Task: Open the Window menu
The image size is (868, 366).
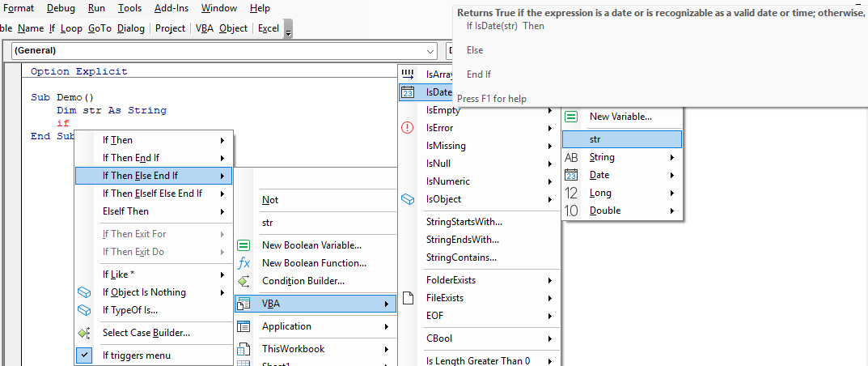Action: [x=219, y=8]
